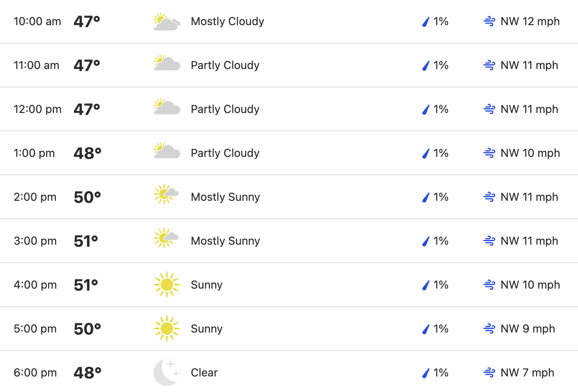Image resolution: width=578 pixels, height=392 pixels.
Task: Select the 12:00 pm time label
Action: [38, 109]
